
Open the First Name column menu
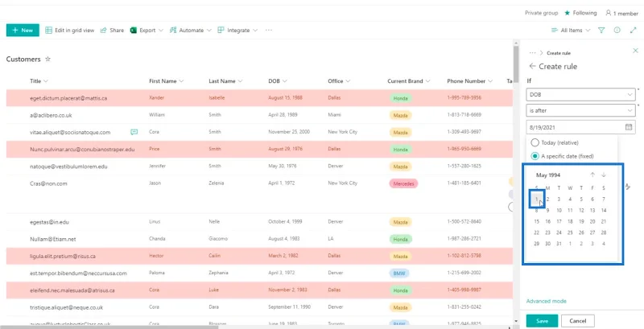(167, 80)
